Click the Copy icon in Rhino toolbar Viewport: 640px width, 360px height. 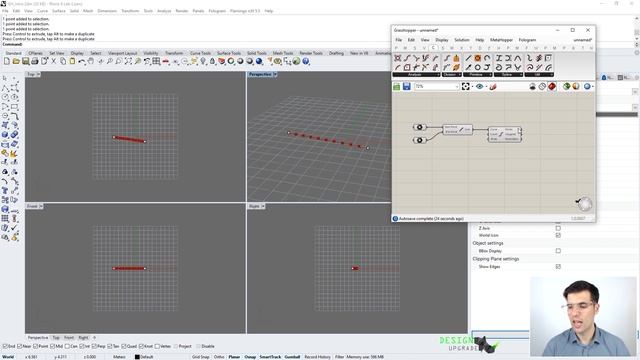[x=63, y=61]
